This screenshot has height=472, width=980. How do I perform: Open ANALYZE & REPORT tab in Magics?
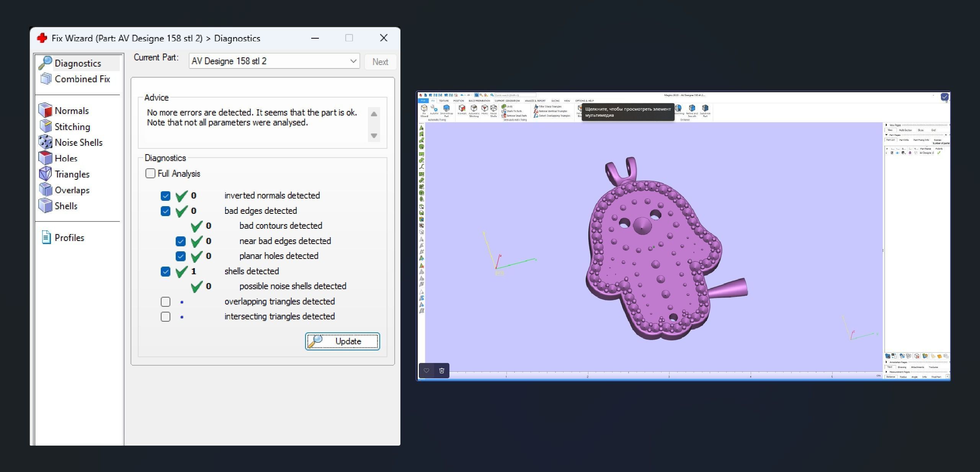(535, 101)
